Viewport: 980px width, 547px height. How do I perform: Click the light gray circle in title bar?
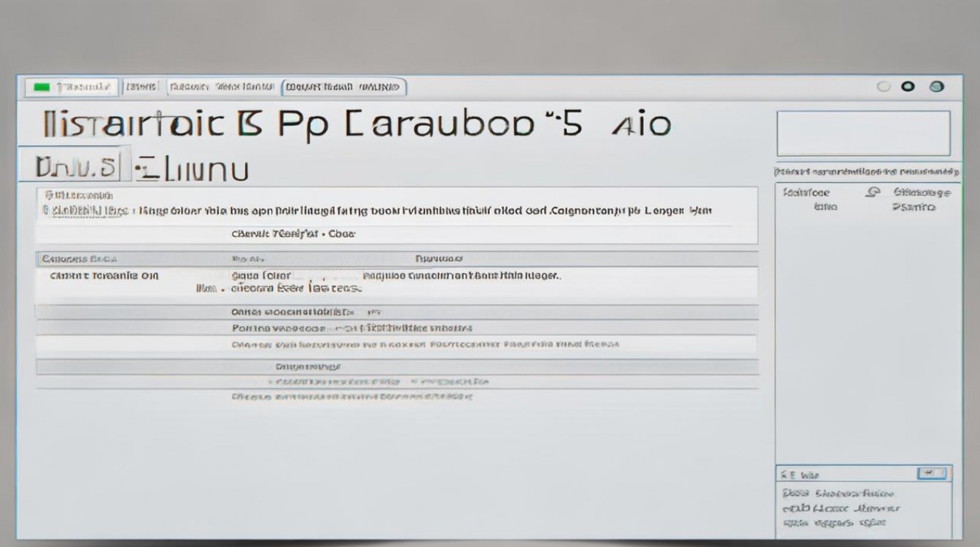point(884,87)
